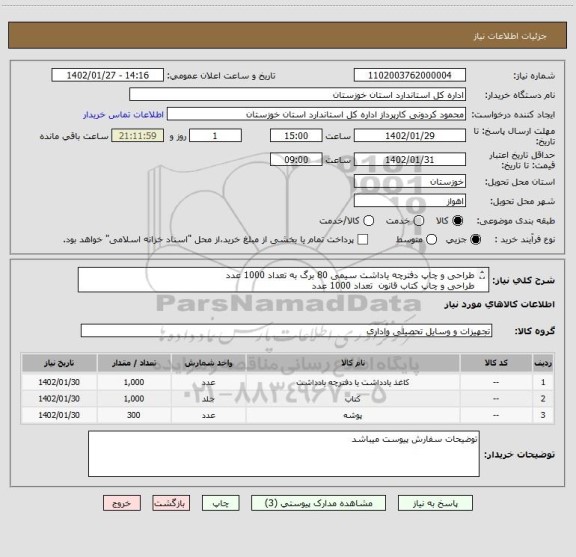The width and height of the screenshot is (576, 557).
Task: Click the remaining days field showing 1
Action: click(215, 136)
